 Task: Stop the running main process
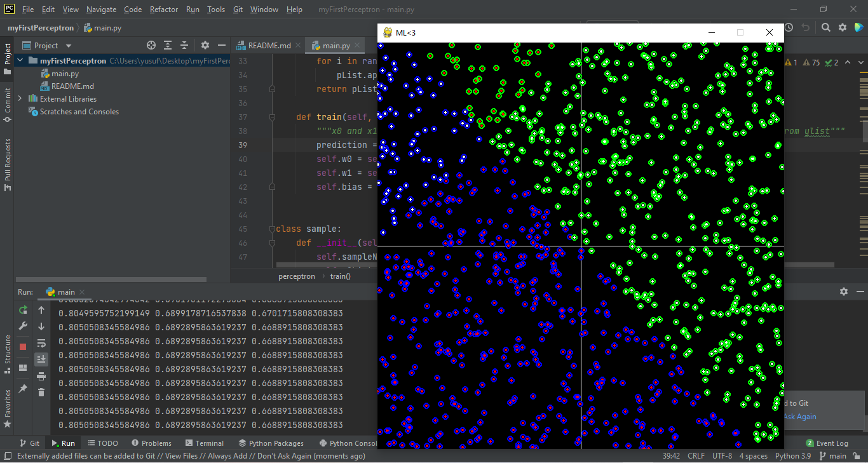(23, 346)
